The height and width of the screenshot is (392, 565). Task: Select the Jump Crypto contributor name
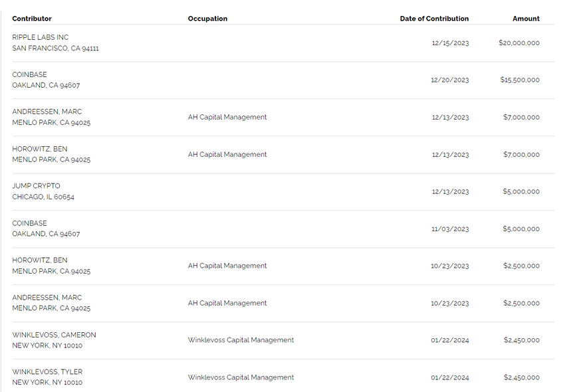coord(36,186)
